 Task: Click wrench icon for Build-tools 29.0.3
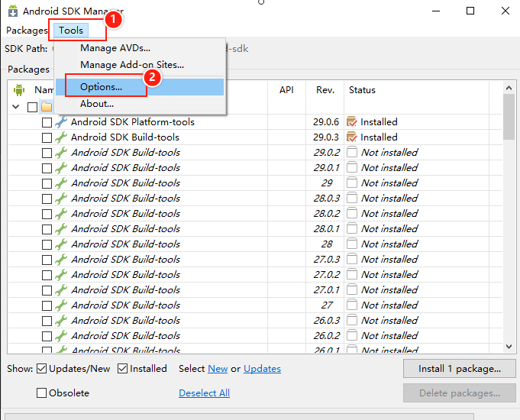(61, 137)
